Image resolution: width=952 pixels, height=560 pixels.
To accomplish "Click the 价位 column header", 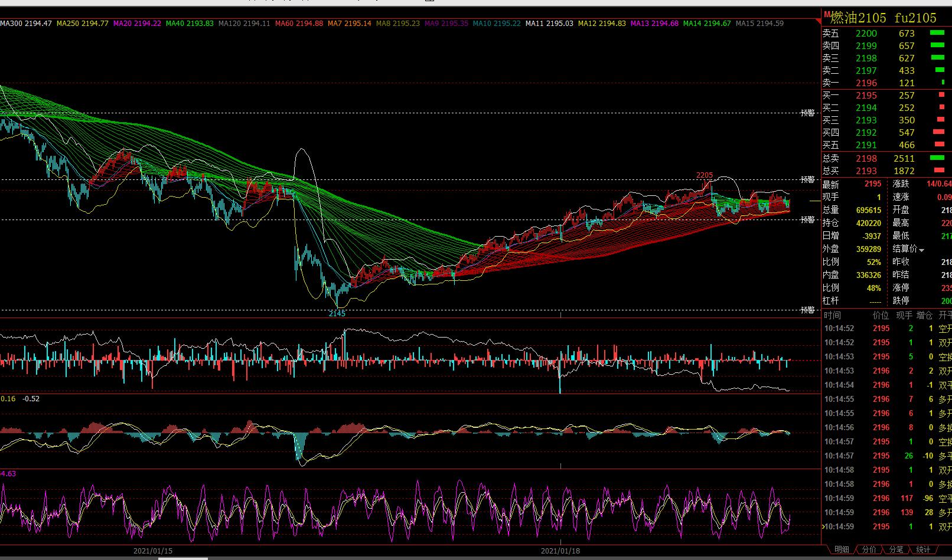I will tap(881, 316).
